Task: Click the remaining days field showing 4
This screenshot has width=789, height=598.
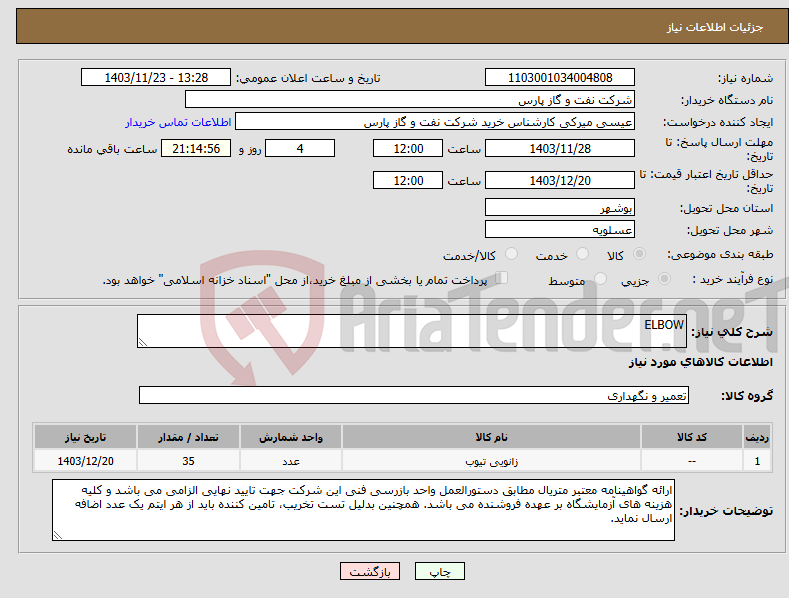Action: pyautogui.click(x=300, y=148)
